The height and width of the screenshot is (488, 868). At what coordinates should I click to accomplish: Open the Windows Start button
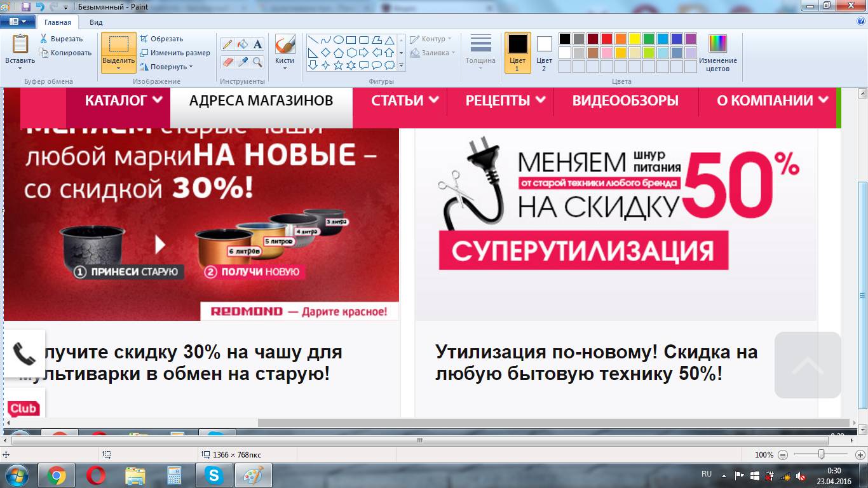click(x=17, y=475)
